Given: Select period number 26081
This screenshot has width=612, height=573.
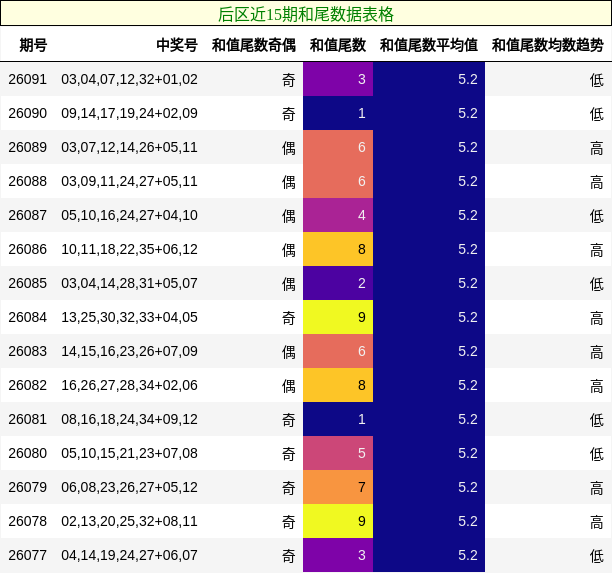Looking at the screenshot, I should point(27,419).
